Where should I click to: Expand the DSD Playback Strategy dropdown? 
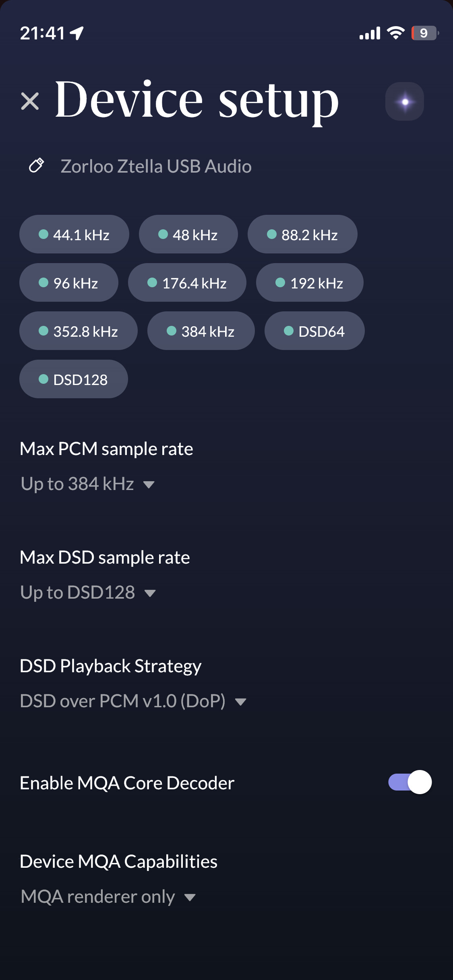pyautogui.click(x=133, y=701)
